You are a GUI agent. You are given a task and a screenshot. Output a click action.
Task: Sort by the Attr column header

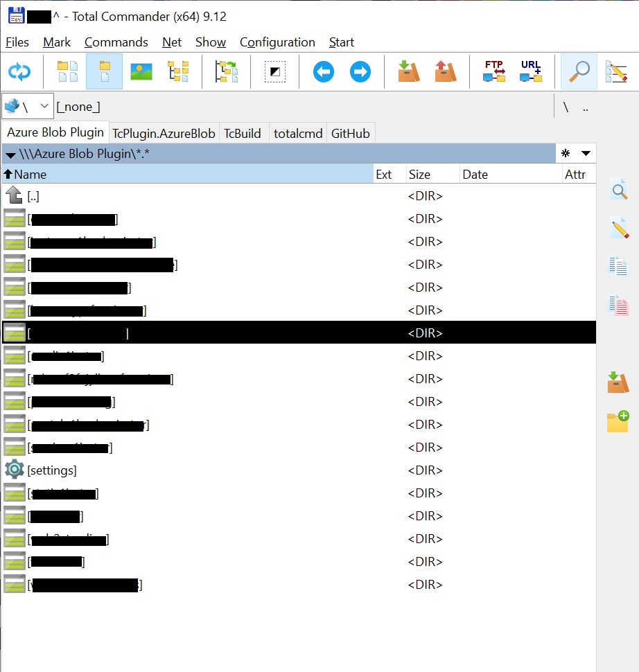click(x=579, y=175)
